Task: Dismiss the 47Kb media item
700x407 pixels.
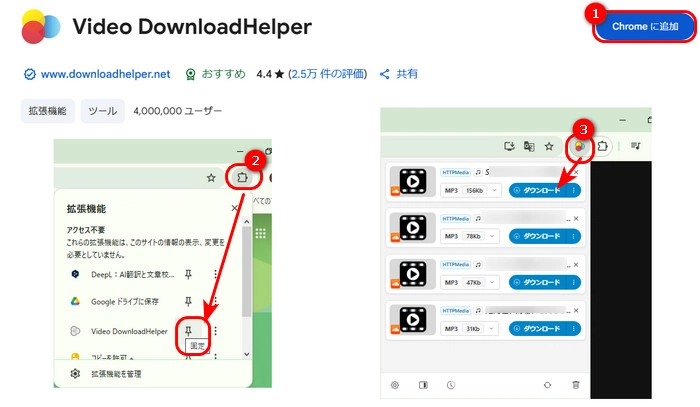Action: [576, 265]
